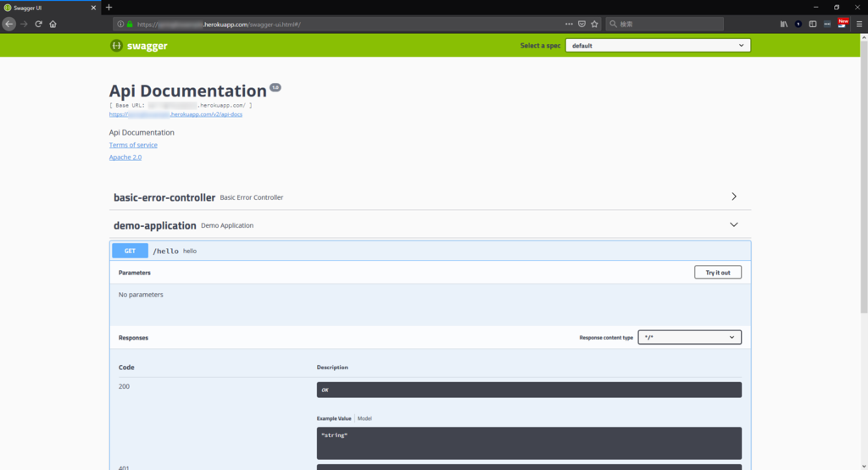Image resolution: width=868 pixels, height=470 pixels.
Task: Click the Parameters section header
Action: click(x=135, y=273)
